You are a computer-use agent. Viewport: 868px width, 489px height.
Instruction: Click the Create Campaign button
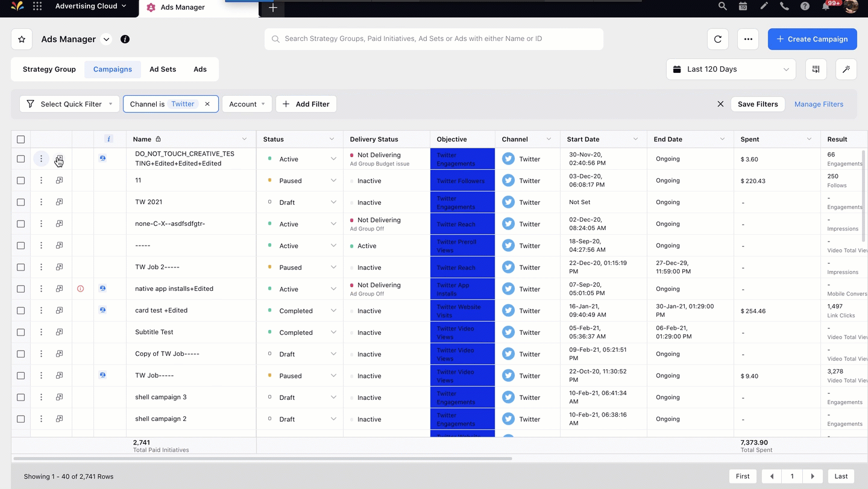812,39
